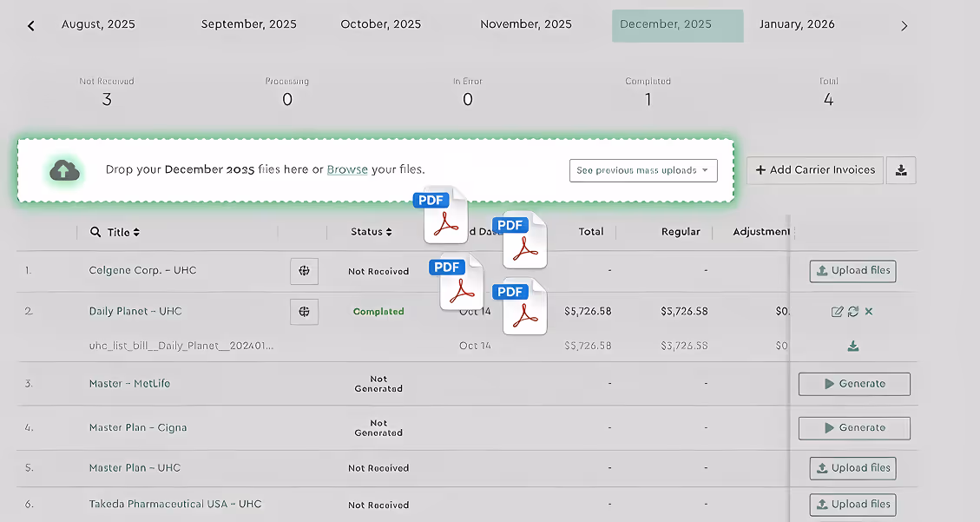Image resolution: width=980 pixels, height=522 pixels.
Task: Edit the Daily Planet – UHC invoice
Action: 837,311
